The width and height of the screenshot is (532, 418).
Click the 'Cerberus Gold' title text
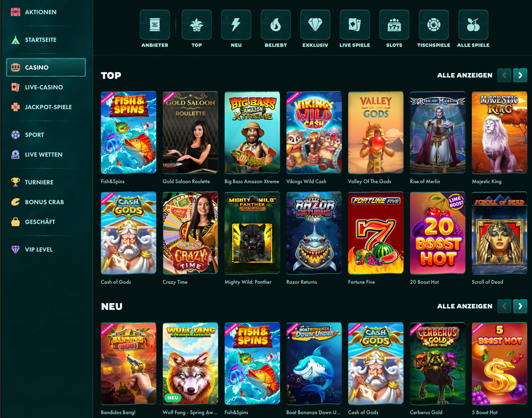(426, 413)
